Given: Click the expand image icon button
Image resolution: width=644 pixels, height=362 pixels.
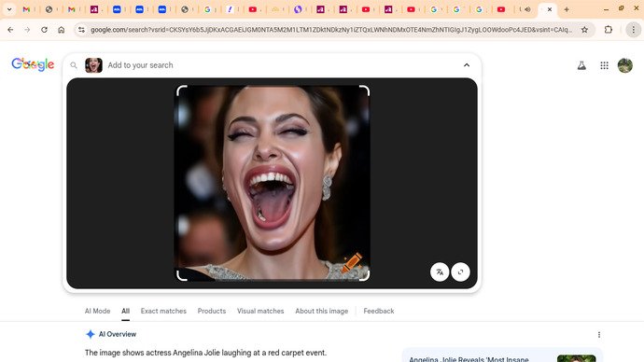Looking at the screenshot, I should coord(460,271).
